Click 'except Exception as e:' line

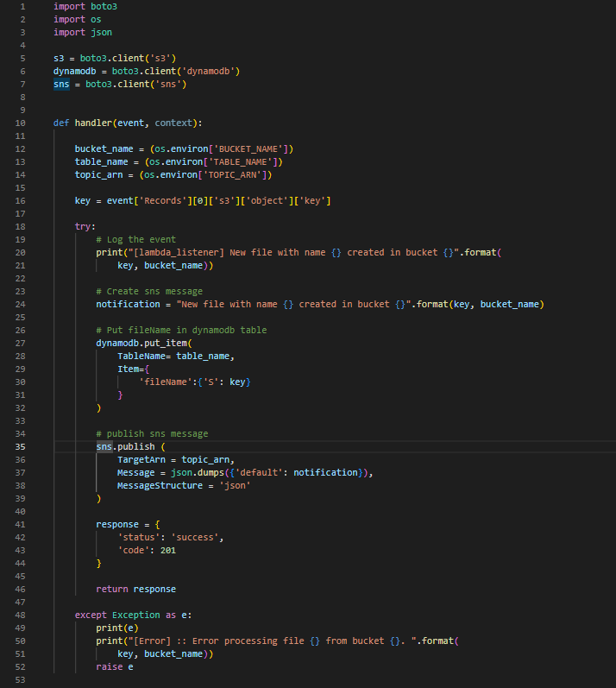133,615
